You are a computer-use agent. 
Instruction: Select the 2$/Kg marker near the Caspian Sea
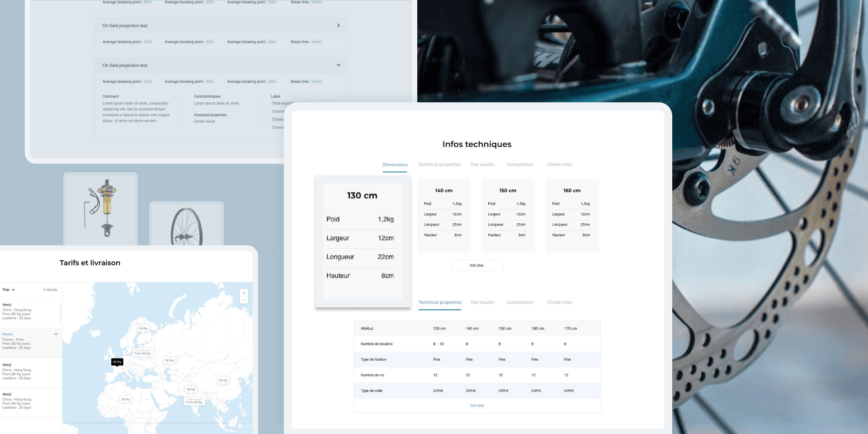(170, 360)
